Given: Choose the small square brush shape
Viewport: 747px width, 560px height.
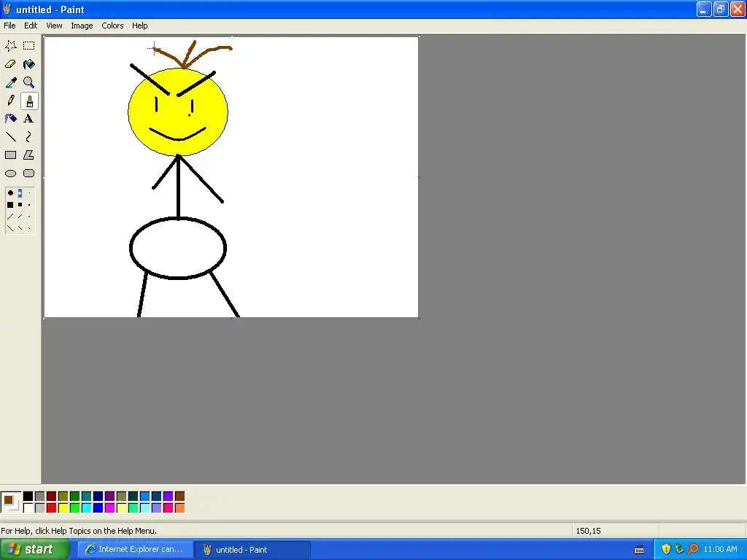Looking at the screenshot, I should tap(29, 205).
